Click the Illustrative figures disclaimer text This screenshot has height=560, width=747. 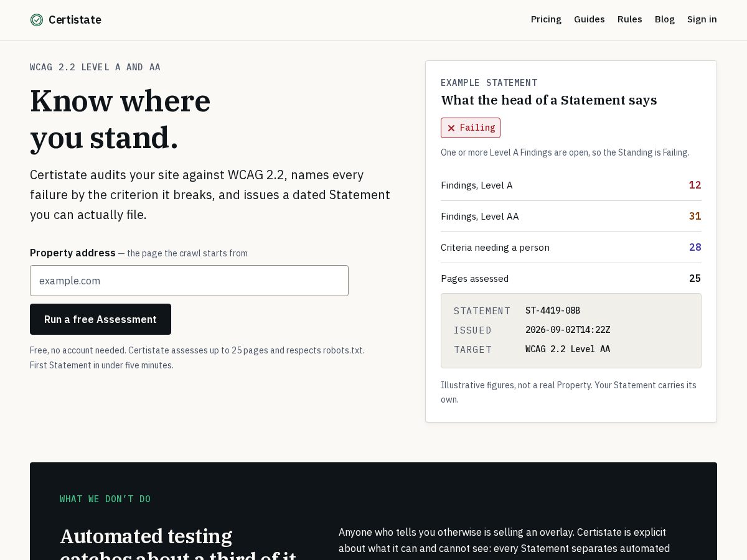point(568,392)
